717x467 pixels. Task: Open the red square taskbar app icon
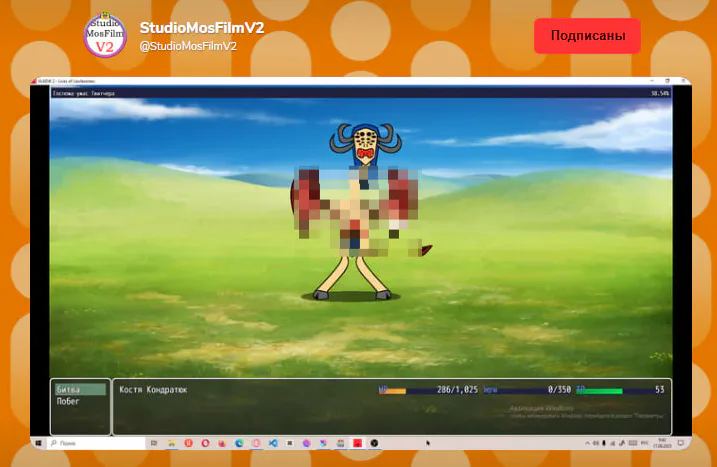[x=358, y=443]
